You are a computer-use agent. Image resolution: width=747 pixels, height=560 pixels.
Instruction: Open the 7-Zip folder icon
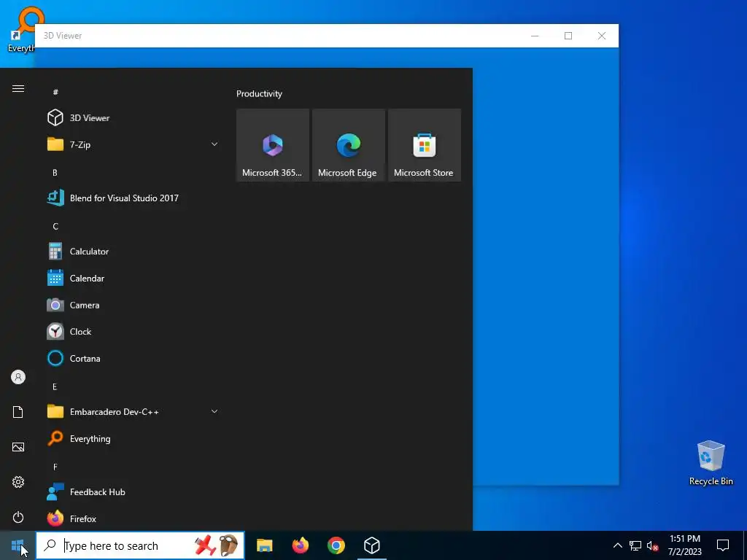[x=55, y=144]
